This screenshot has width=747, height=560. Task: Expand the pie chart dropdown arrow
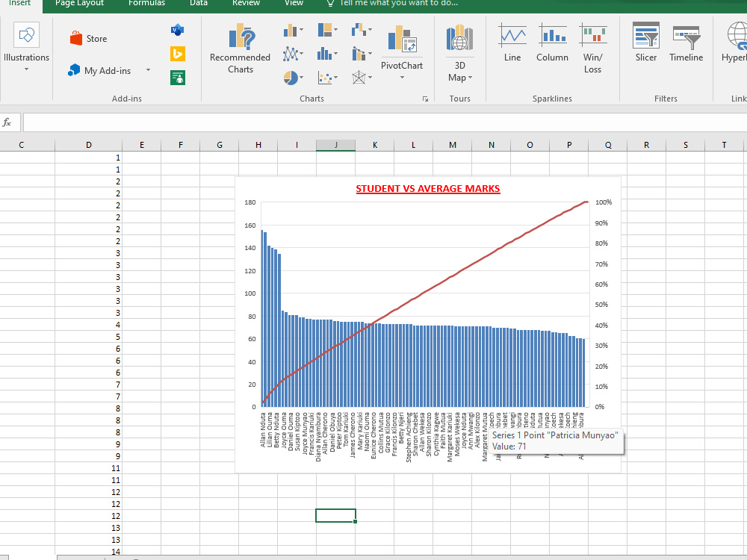pos(301,77)
